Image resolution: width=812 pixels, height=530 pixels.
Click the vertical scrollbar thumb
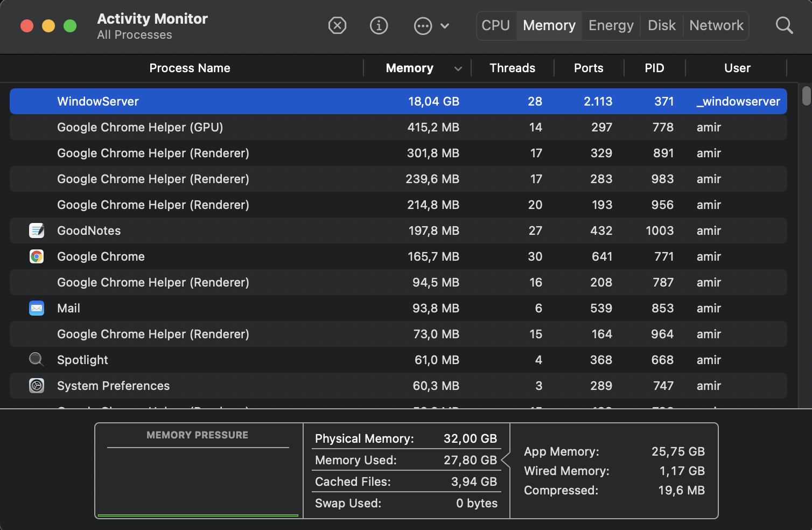point(806,96)
